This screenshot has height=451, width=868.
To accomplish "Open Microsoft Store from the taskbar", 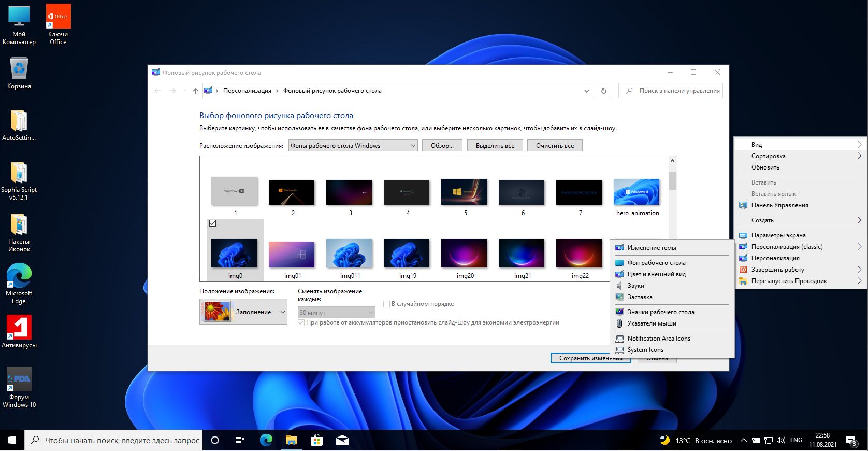I will click(316, 441).
